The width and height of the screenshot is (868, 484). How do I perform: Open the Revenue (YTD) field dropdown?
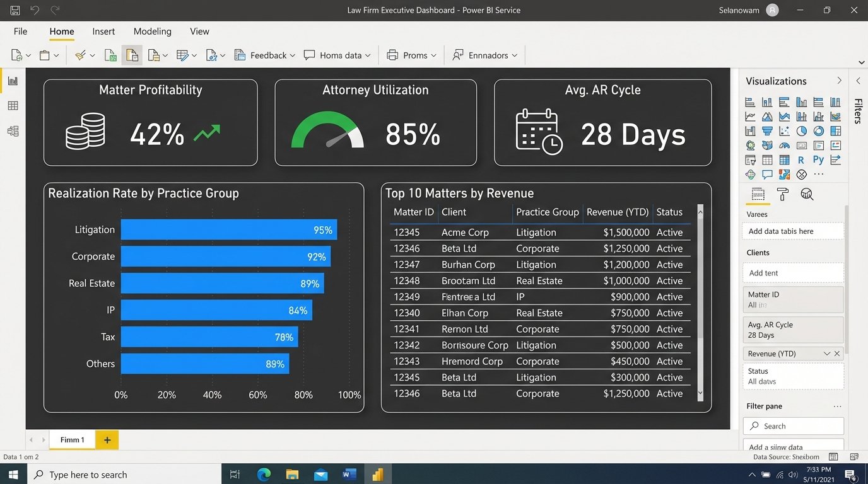tap(827, 354)
